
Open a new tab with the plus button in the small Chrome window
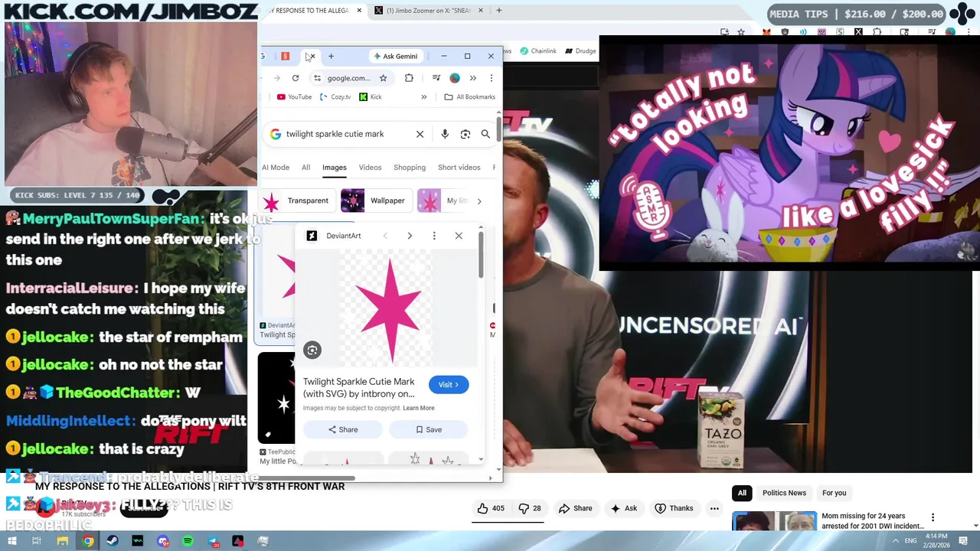(331, 56)
